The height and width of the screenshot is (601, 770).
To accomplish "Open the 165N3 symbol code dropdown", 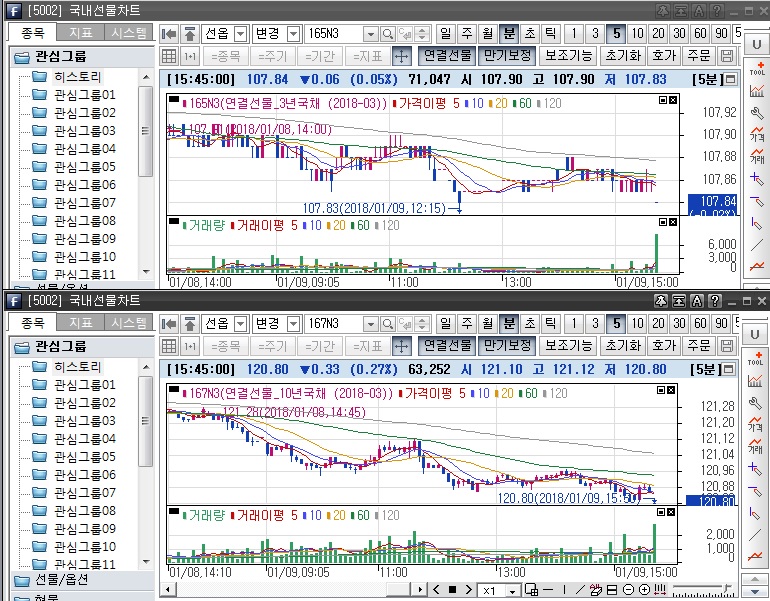I will pyautogui.click(x=370, y=34).
